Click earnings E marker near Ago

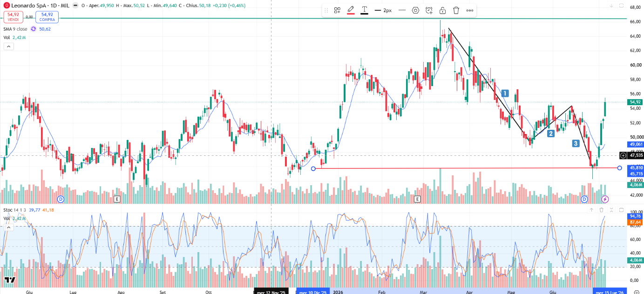pyautogui.click(x=117, y=199)
